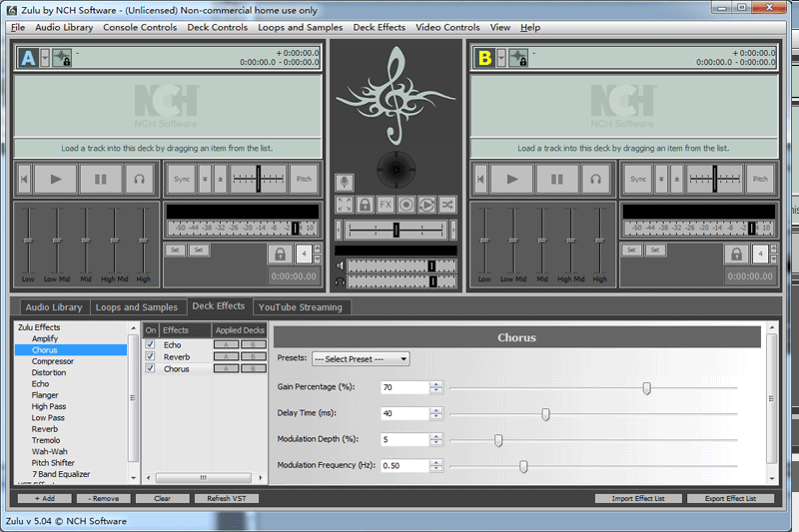799x532 pixels.
Task: Click the microphone button in center console
Action: [345, 182]
